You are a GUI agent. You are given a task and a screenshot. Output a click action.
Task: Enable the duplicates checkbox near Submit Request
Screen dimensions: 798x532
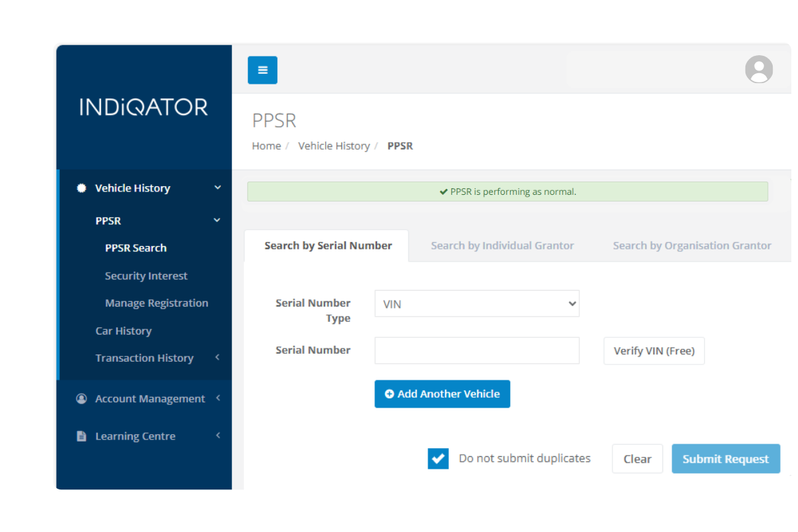pyautogui.click(x=438, y=458)
